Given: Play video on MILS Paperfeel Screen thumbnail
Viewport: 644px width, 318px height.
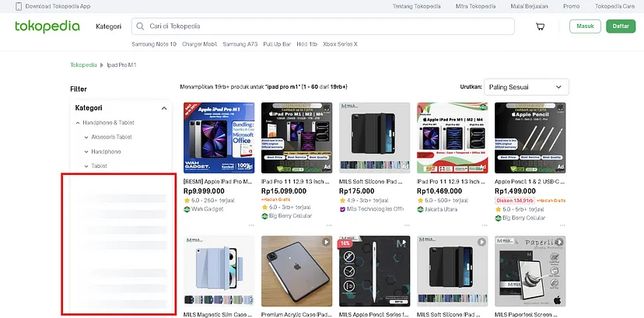Looking at the screenshot, I should coord(559,242).
